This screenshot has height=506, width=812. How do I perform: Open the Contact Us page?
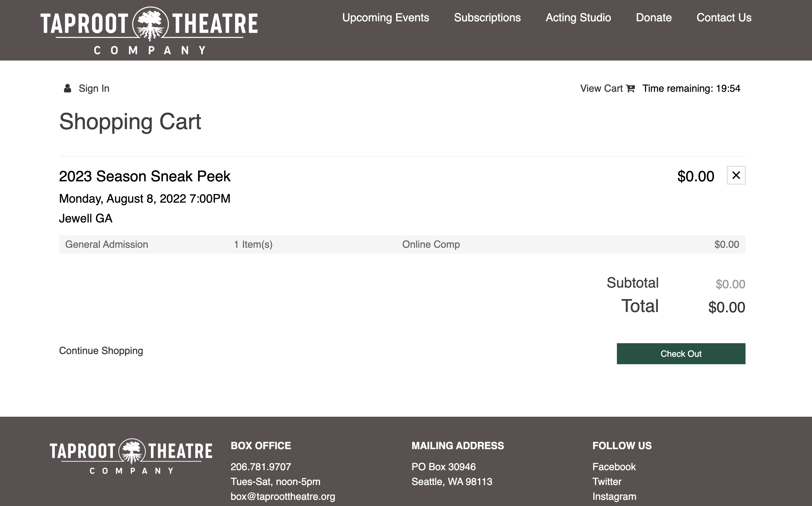pos(724,17)
